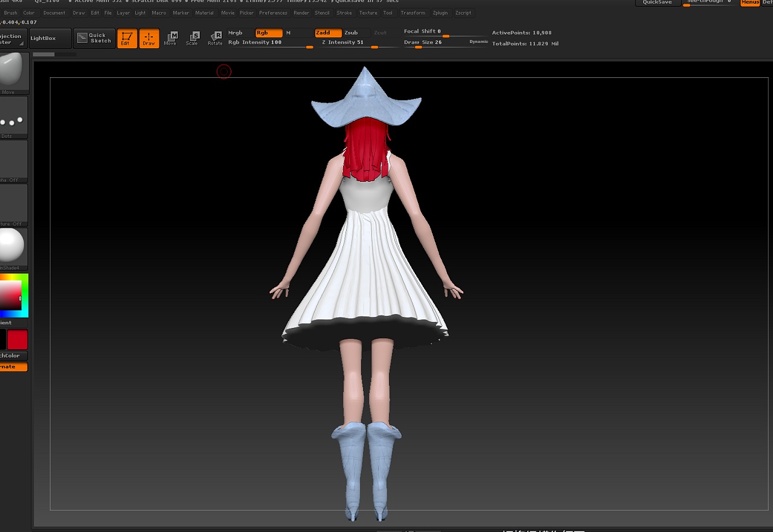Open the Light menu
Image resolution: width=773 pixels, height=532 pixels.
point(140,13)
